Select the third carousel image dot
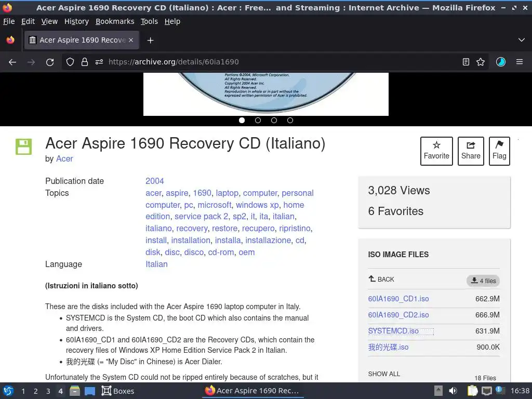The height and width of the screenshot is (399, 532). click(x=274, y=120)
